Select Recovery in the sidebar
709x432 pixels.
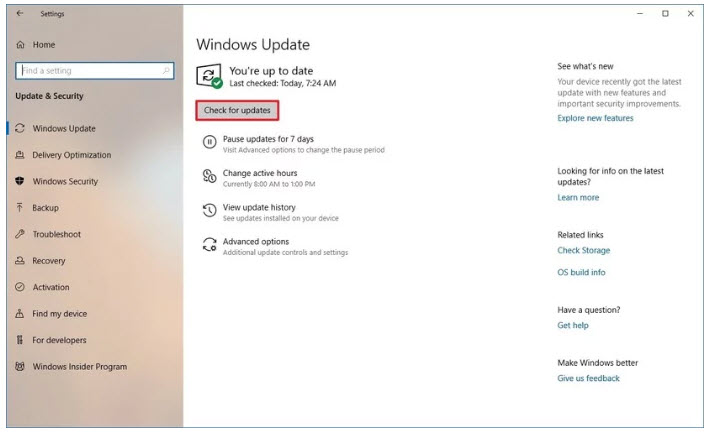[x=48, y=261]
